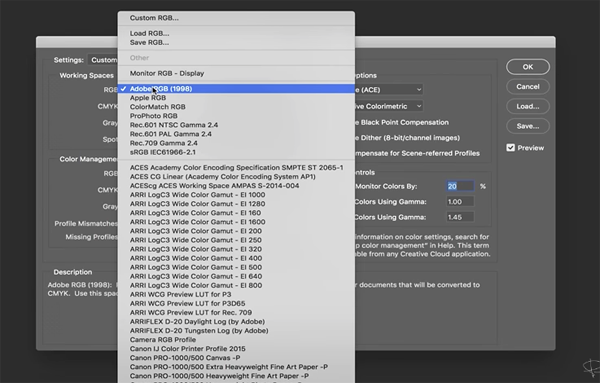Image resolution: width=600 pixels, height=383 pixels.
Task: Choose ACEScg ACES Working Space entry
Action: coord(236,186)
